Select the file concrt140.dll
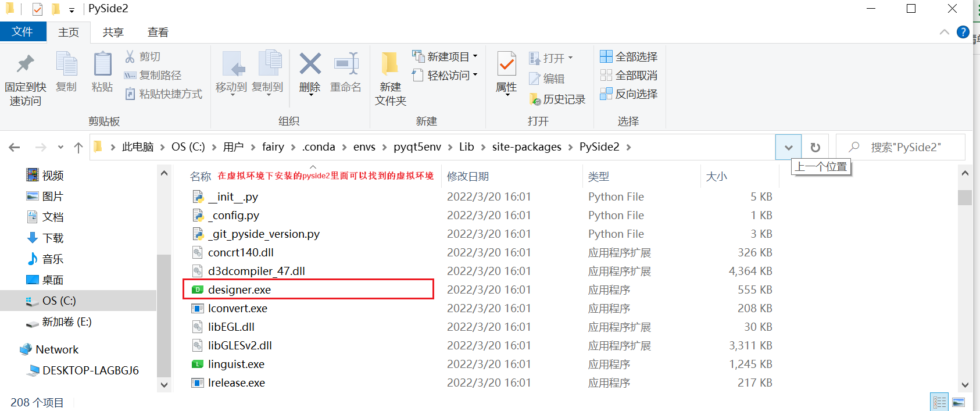 tap(241, 252)
